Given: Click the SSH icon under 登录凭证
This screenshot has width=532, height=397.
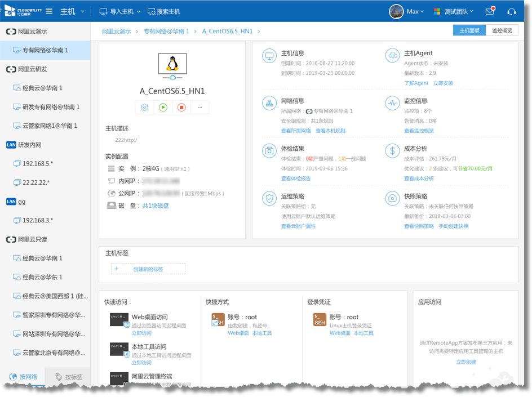Looking at the screenshot, I should pos(320,320).
